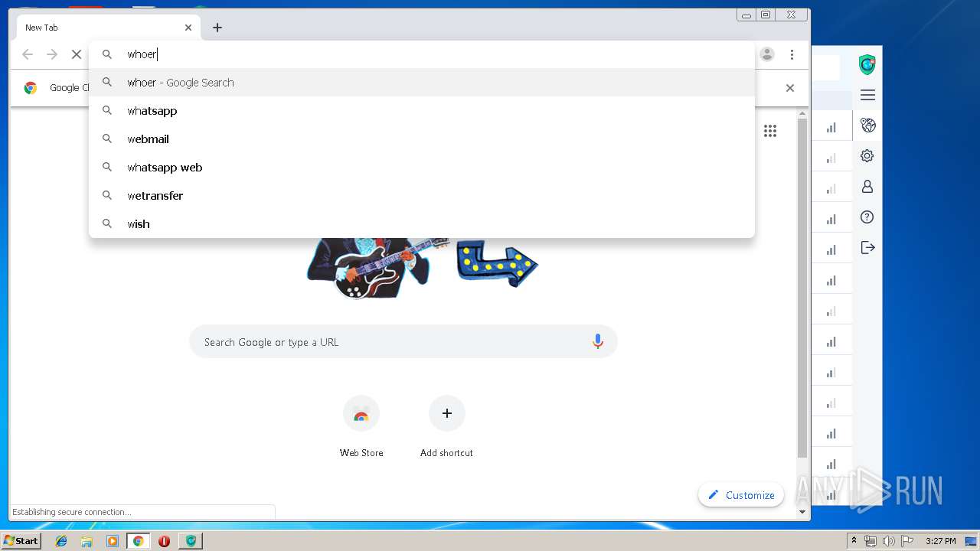Click the Add shortcut tile
This screenshot has height=551, width=980.
click(x=447, y=427)
